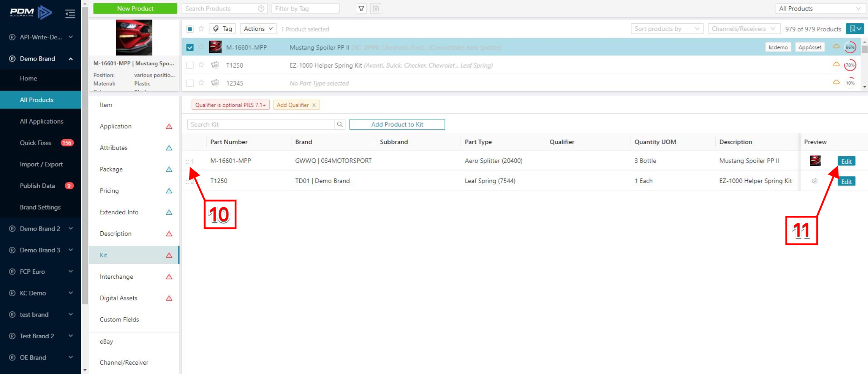Click the Tag button
Screen dimensions: 868x374
[223, 29]
